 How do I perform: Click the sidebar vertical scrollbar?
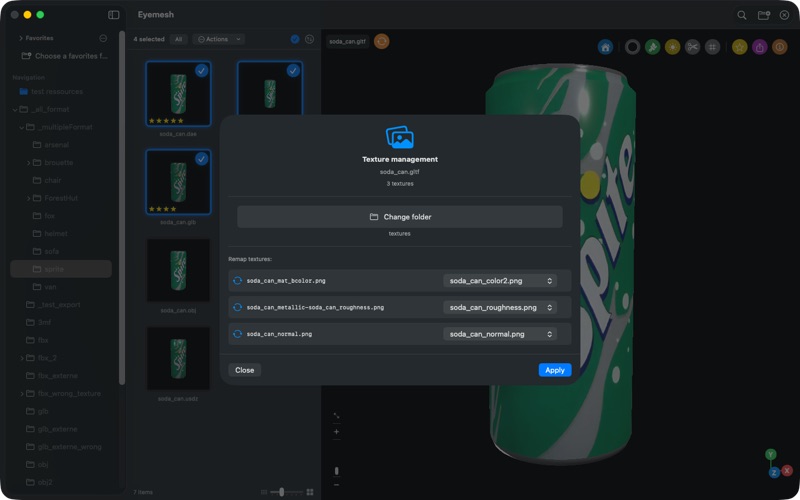122,207
